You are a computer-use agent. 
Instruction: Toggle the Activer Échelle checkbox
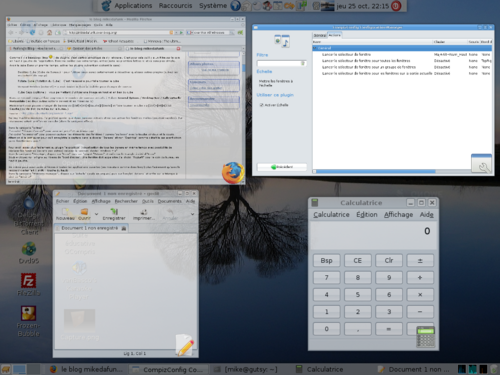point(262,105)
